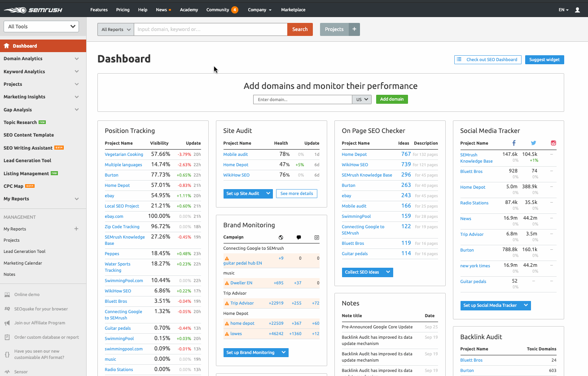Click the plus icon next to My Reports
Image resolution: width=588 pixels, height=376 pixels.
[x=76, y=229]
